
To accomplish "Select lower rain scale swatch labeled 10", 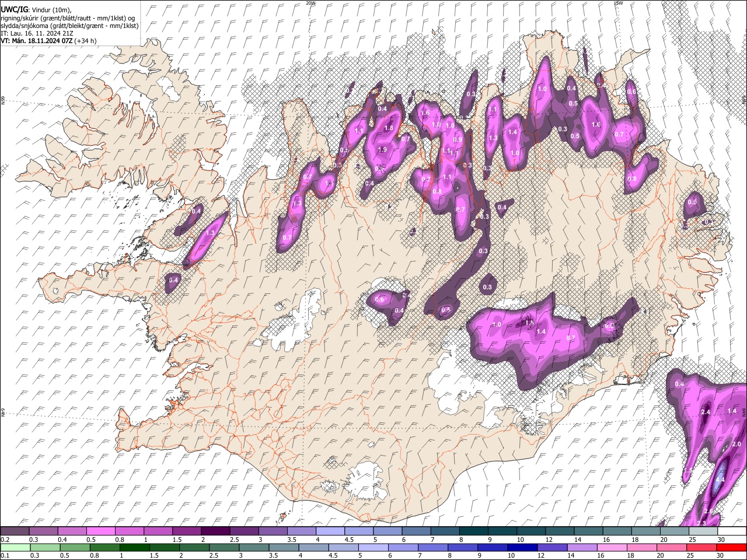I will point(523,548).
